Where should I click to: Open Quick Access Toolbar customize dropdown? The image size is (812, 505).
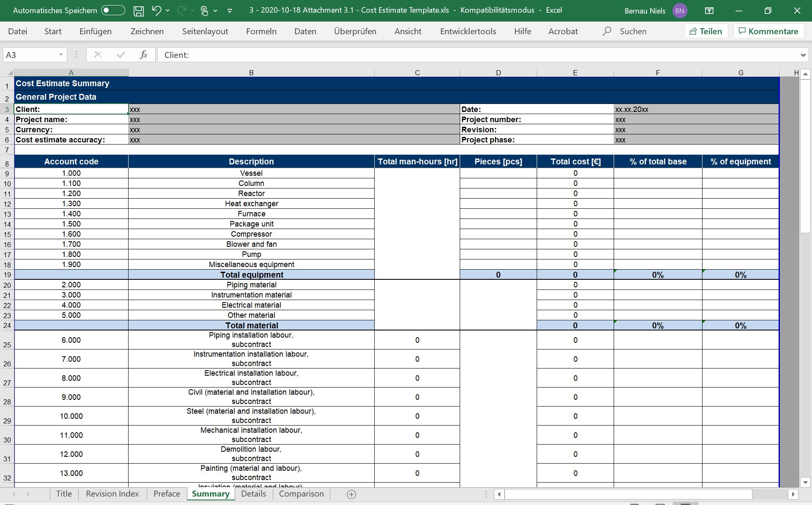(230, 11)
